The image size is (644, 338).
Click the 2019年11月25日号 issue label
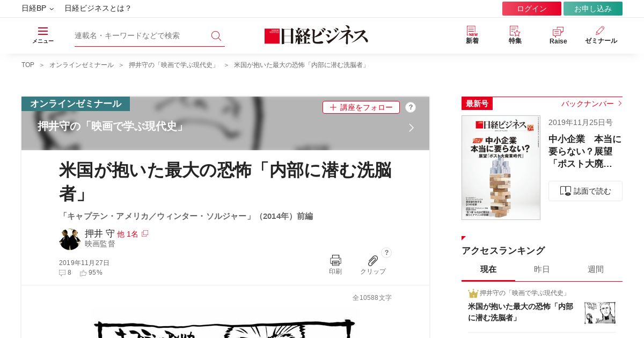[x=581, y=122]
